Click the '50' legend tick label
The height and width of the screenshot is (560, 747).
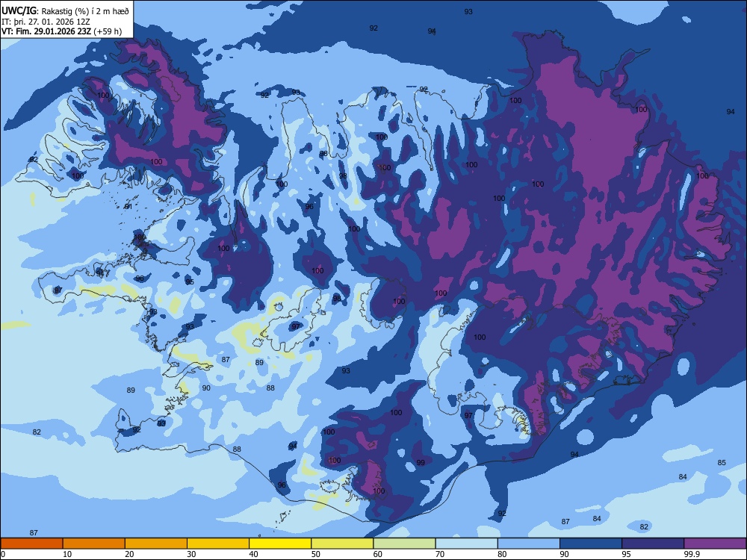pyautogui.click(x=315, y=554)
